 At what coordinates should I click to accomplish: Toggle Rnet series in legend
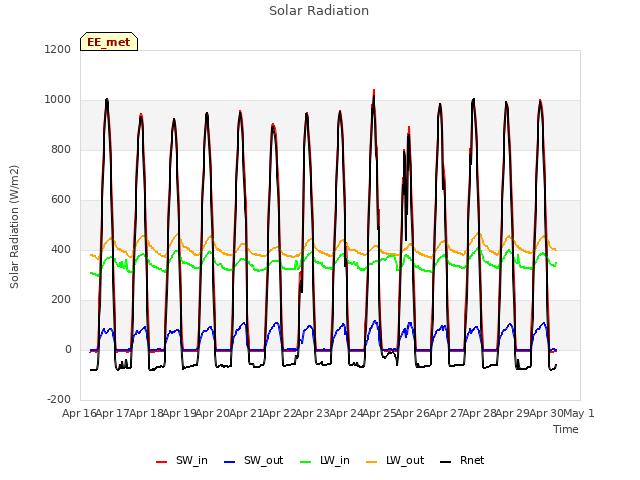462,461
